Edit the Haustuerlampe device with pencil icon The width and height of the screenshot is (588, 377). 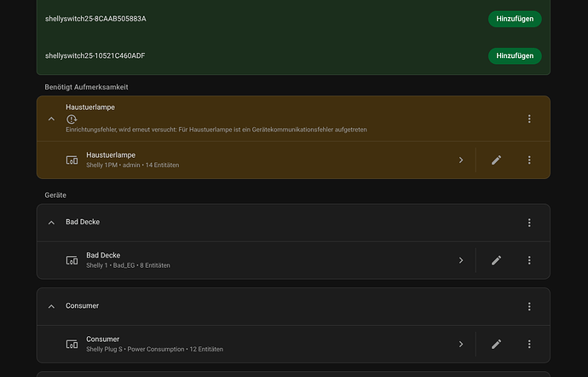(x=496, y=159)
